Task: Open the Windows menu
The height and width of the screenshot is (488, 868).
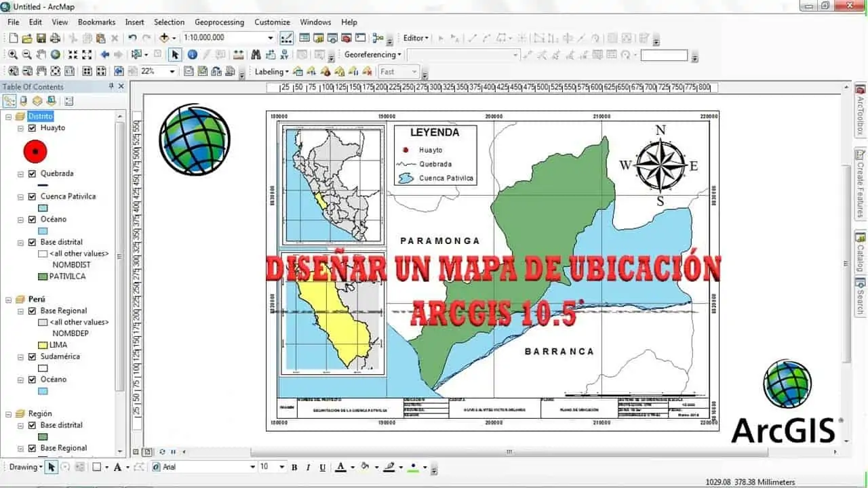Action: 315,22
